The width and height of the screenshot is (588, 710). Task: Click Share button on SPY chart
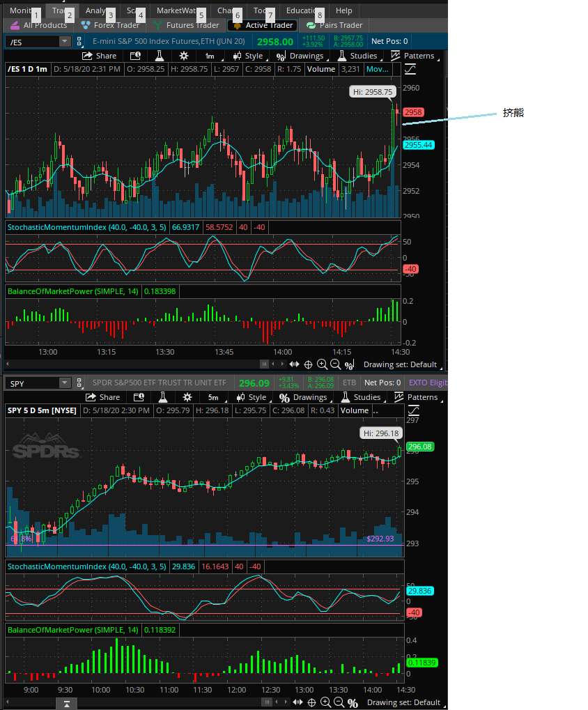[x=102, y=397]
